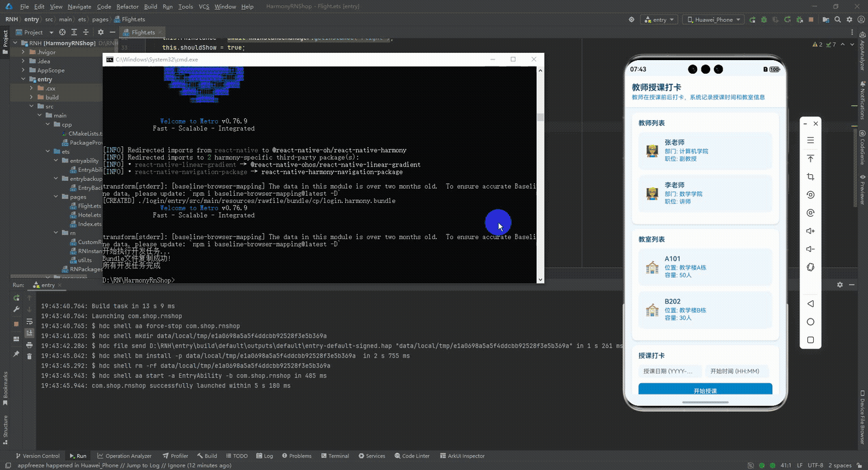Click the warnings count indicator in editor
Screen dimensions: 868x470
click(x=816, y=44)
